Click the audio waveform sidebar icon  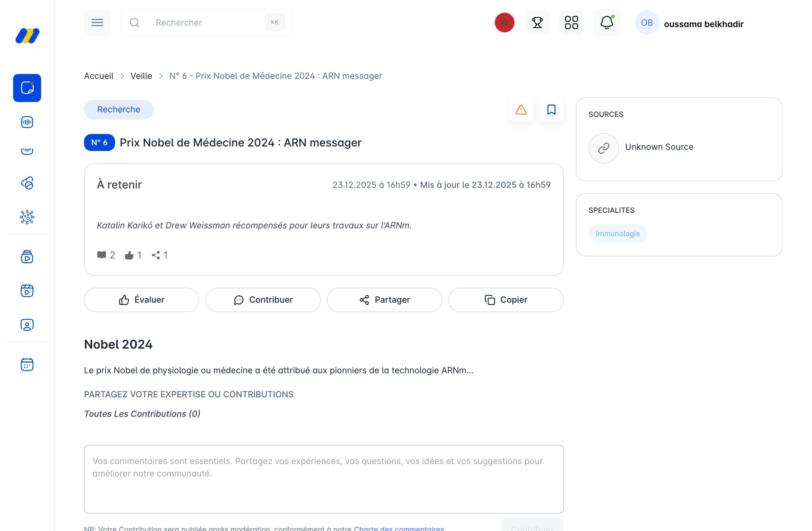click(x=27, y=122)
